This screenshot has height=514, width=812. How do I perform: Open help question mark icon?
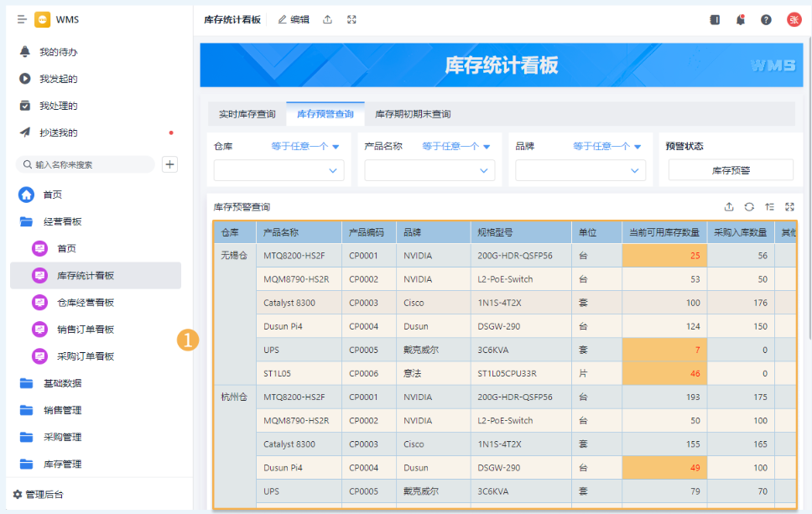tap(766, 19)
